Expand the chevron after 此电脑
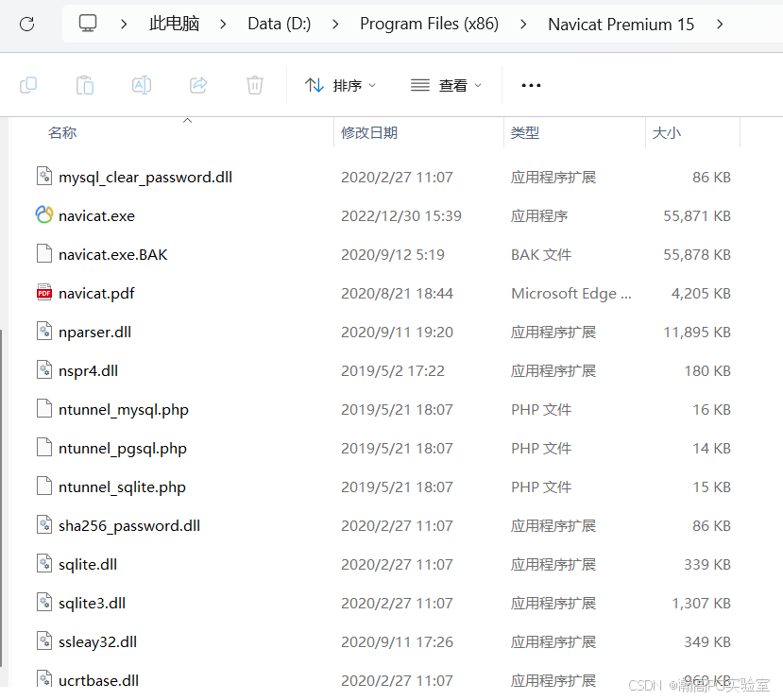Screen dimensions: 783x700 [x=223, y=24]
